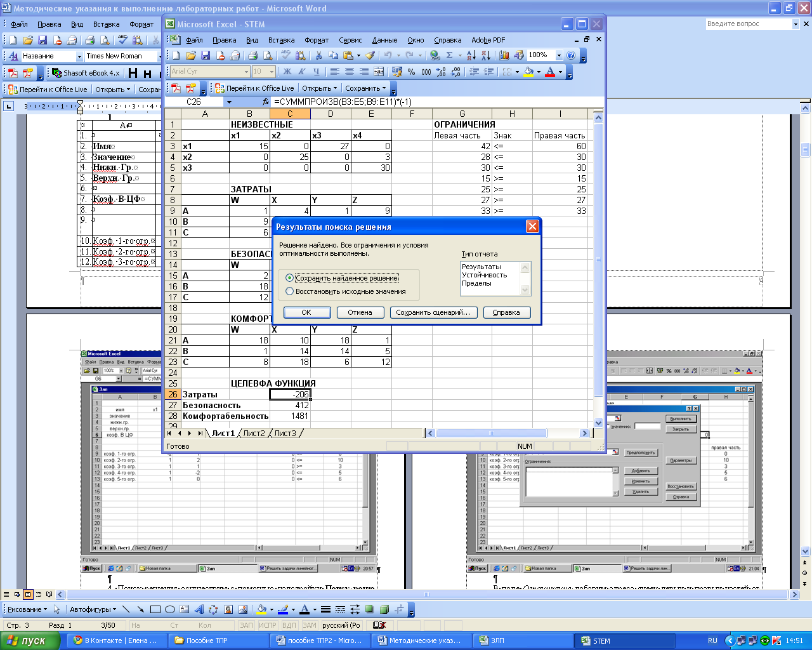This screenshot has width=812, height=650.
Task: Open the Excel 'Сервис' menu
Action: [350, 40]
